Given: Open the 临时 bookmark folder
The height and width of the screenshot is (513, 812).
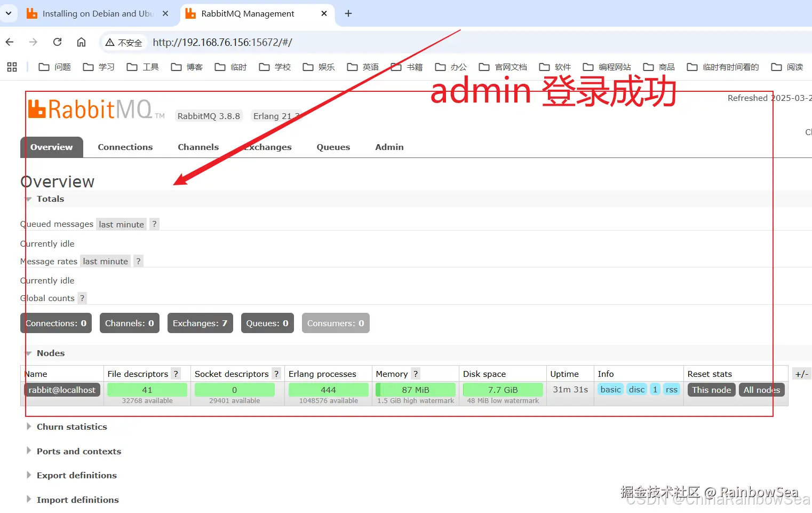Looking at the screenshot, I should tap(230, 67).
